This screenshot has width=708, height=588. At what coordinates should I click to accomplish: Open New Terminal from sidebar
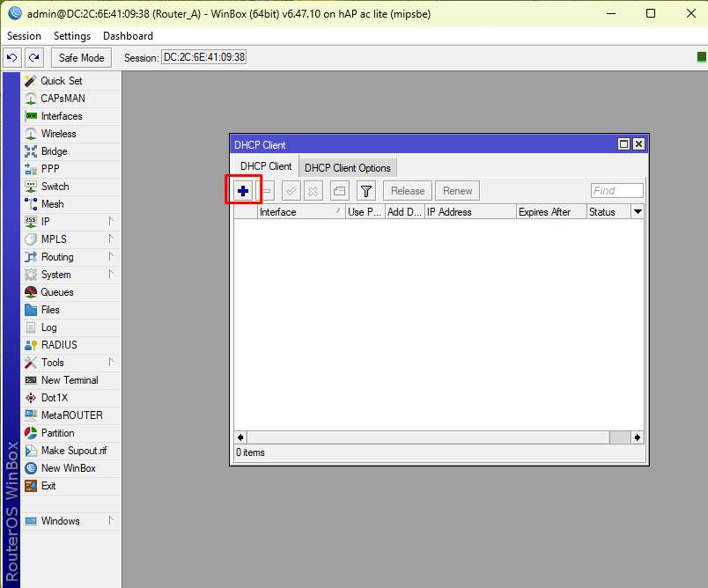tap(70, 380)
